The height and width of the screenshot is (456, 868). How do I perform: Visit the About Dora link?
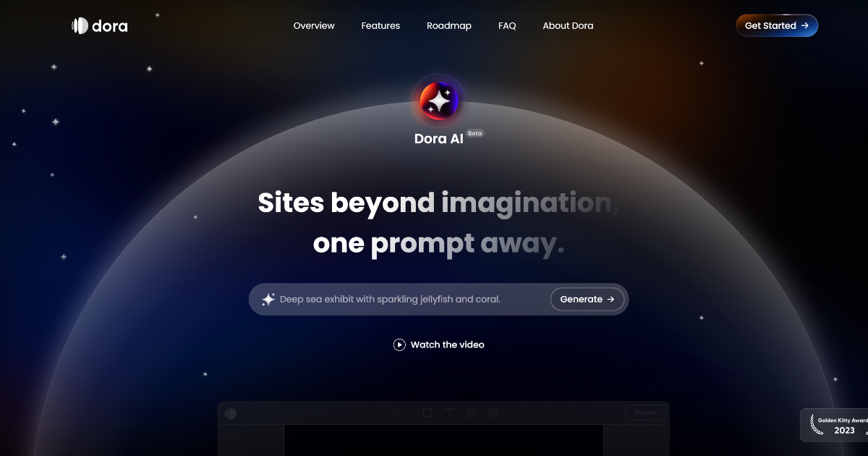coord(568,25)
